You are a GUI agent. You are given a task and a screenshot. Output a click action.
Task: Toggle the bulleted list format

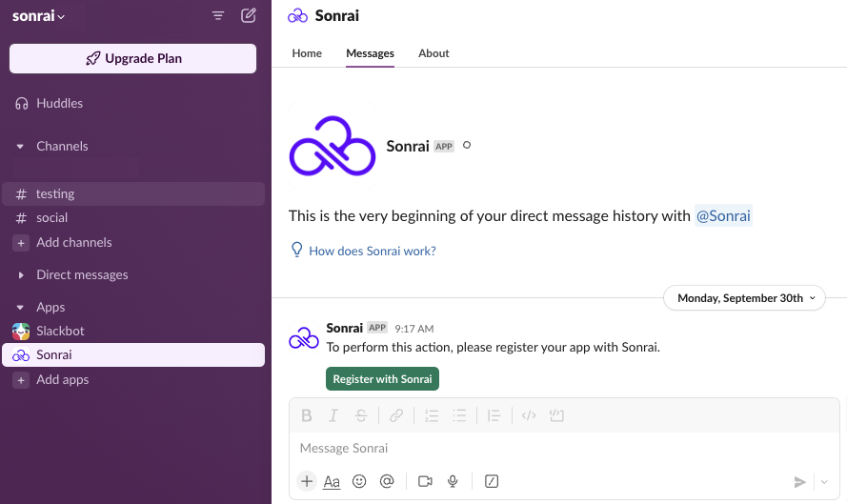point(459,415)
